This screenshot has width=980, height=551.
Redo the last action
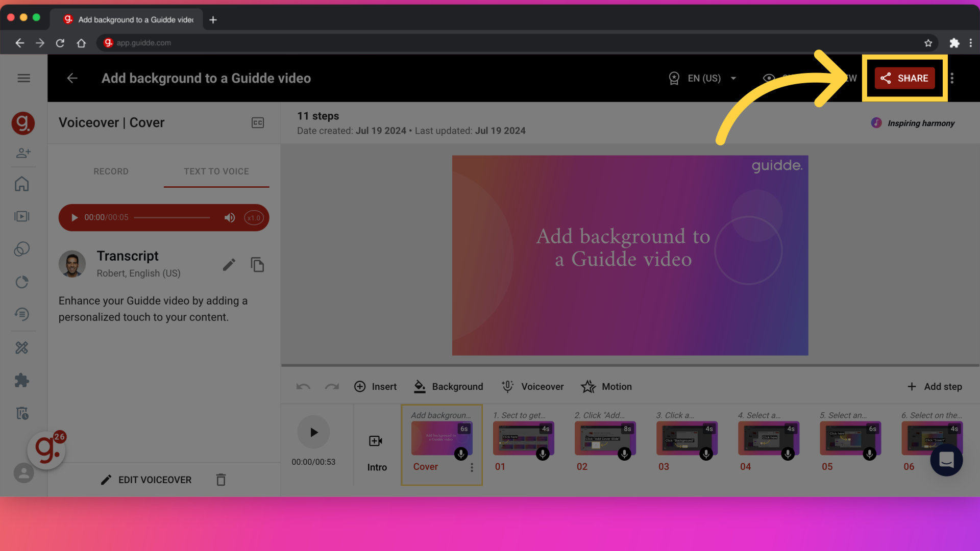pos(332,387)
